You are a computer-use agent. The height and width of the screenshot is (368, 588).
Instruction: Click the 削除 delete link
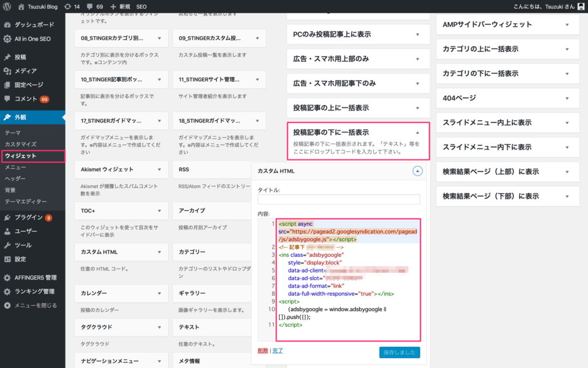click(x=263, y=351)
